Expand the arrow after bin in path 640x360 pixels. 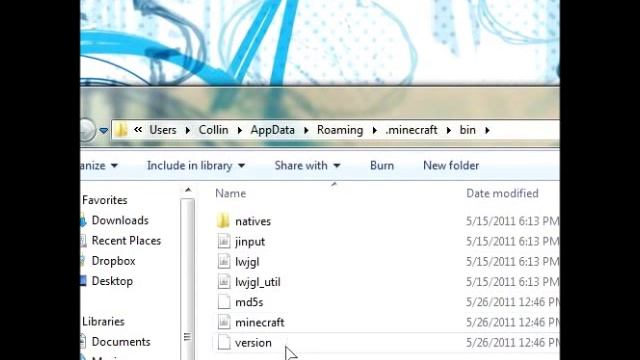click(x=487, y=130)
